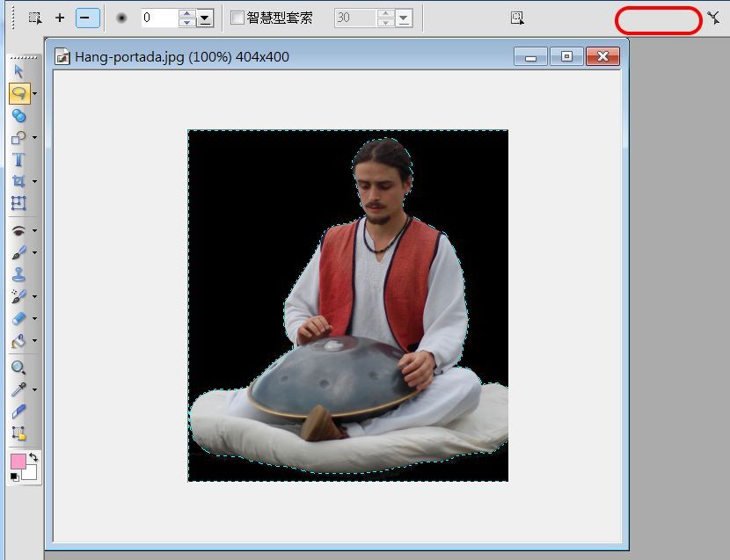Image resolution: width=730 pixels, height=560 pixels.
Task: Swap foreground and background colors
Action: click(x=33, y=457)
